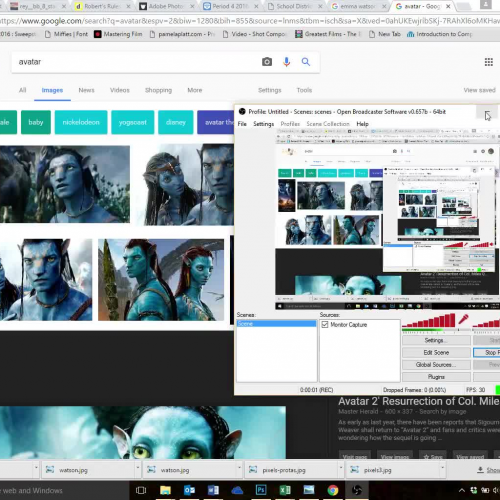Open the OBS Scene Collection menu
This screenshot has height=500, width=500.
[328, 124]
